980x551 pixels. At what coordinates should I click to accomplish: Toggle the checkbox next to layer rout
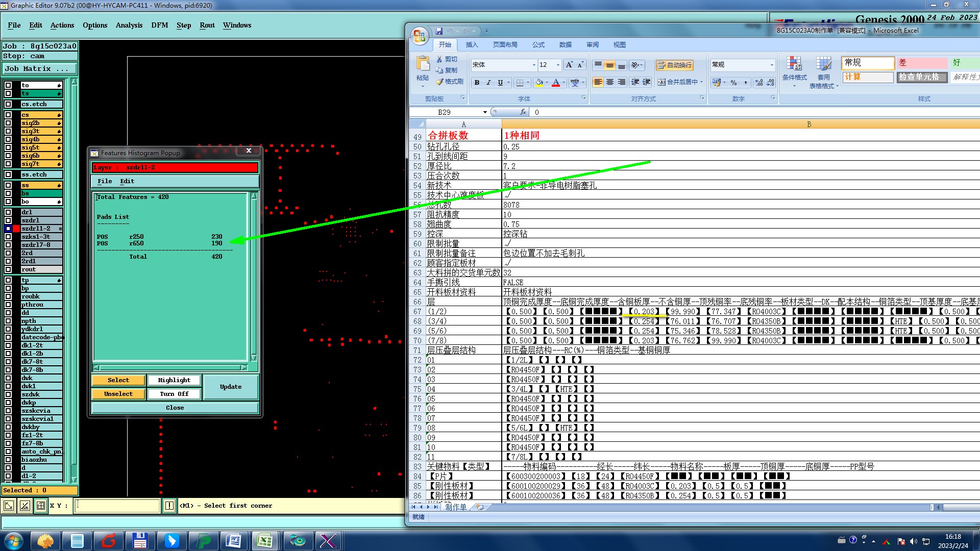tap(8, 269)
